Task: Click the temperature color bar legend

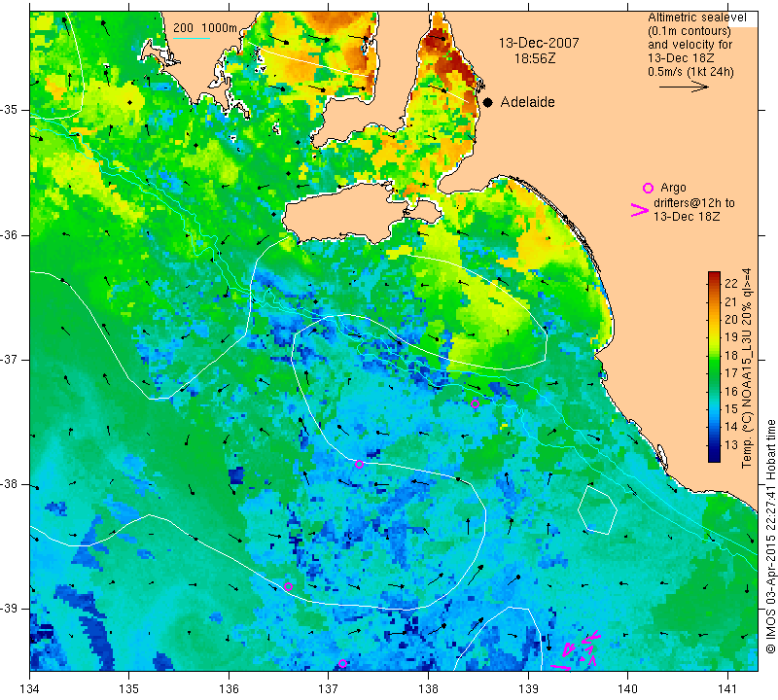Action: click(714, 367)
